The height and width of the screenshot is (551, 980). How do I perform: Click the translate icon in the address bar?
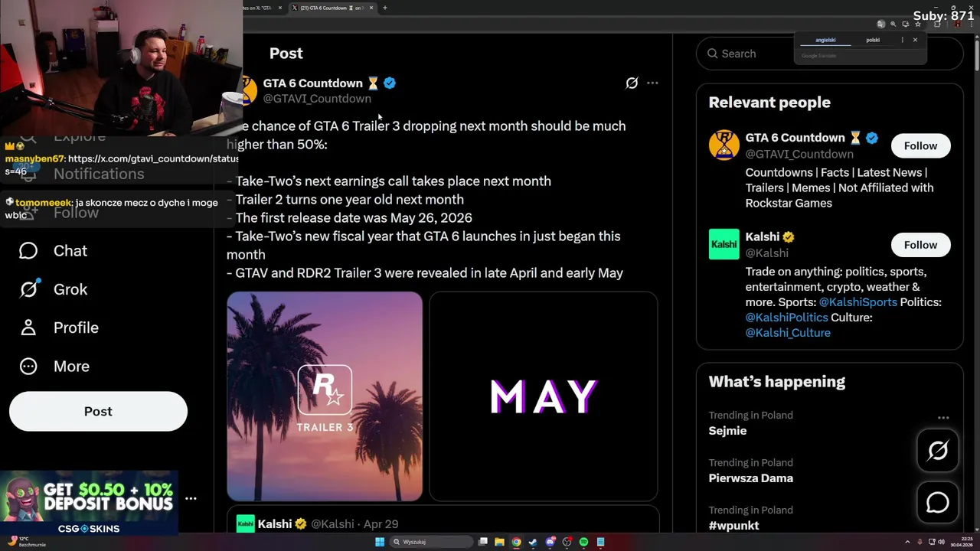pyautogui.click(x=880, y=24)
